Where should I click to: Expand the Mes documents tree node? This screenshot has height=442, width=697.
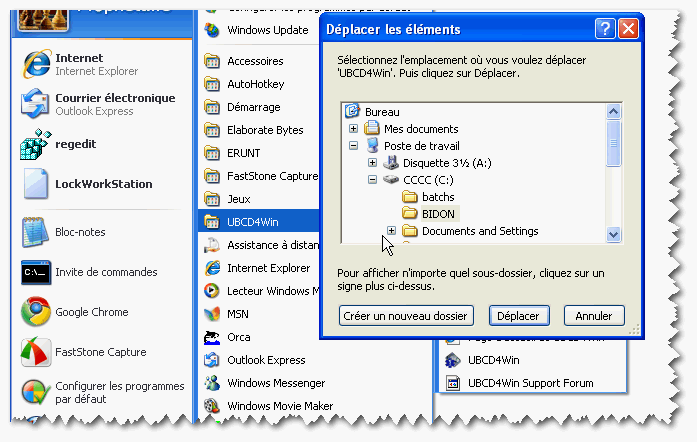tap(353, 129)
